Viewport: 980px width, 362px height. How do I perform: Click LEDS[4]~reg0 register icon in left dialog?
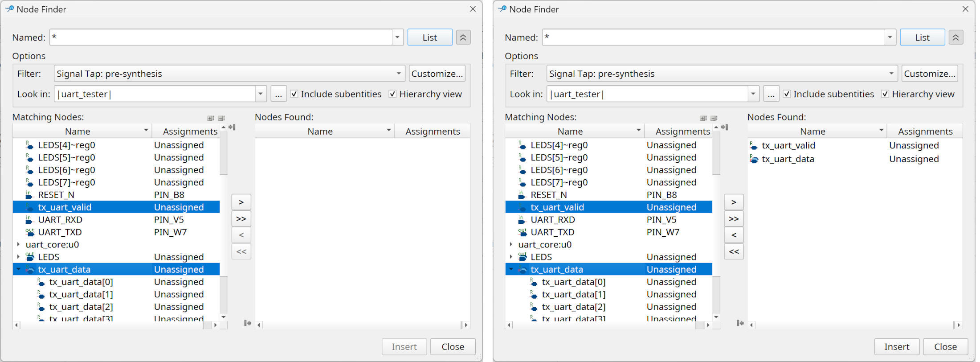(30, 145)
